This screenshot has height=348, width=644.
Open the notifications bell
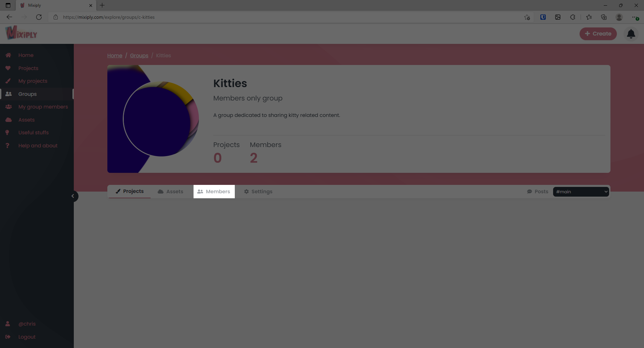(631, 34)
